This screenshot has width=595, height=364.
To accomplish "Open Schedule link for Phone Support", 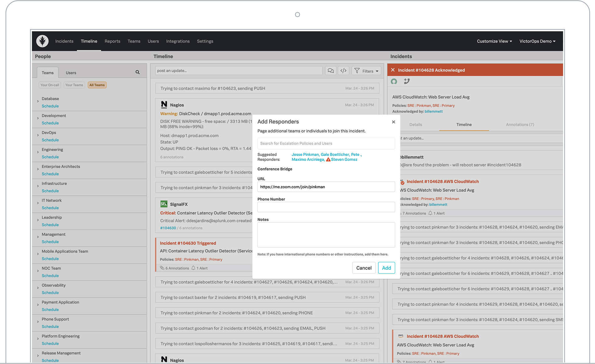I will [50, 327].
